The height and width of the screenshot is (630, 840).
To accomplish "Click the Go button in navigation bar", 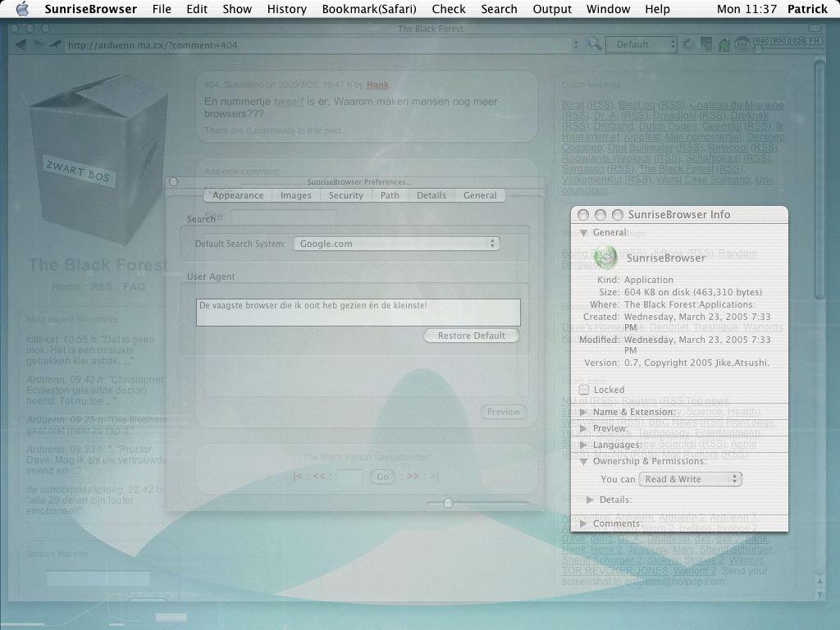I will click(382, 477).
